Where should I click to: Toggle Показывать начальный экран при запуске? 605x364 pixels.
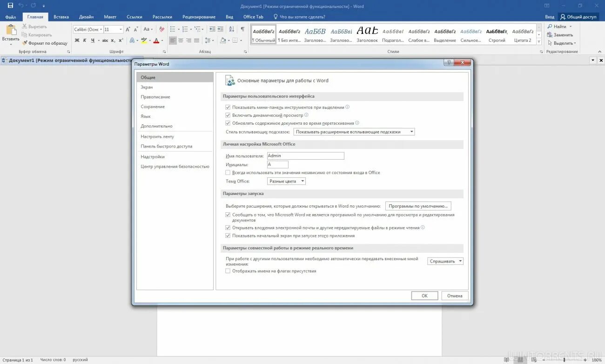(x=228, y=236)
